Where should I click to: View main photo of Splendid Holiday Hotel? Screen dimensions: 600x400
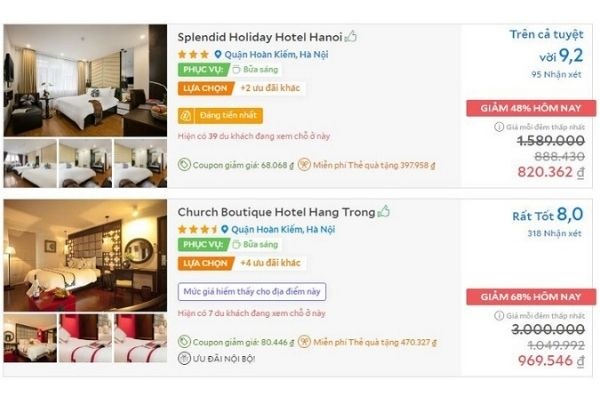click(x=85, y=80)
